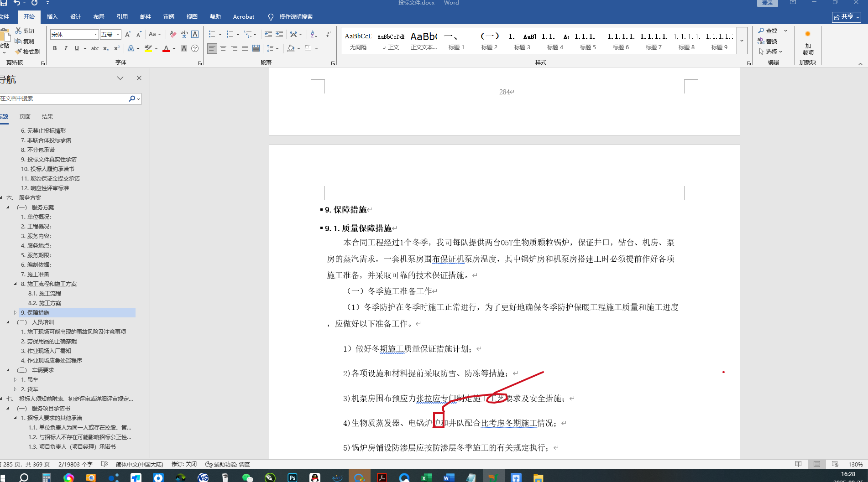Click the text effects icon
The image size is (868, 482).
[131, 48]
